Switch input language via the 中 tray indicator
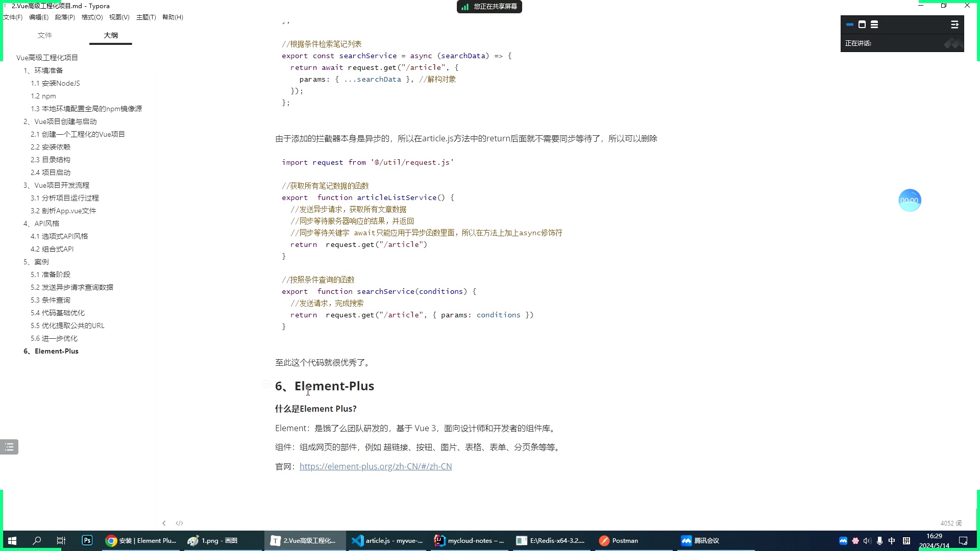The width and height of the screenshot is (980, 551). tap(892, 540)
